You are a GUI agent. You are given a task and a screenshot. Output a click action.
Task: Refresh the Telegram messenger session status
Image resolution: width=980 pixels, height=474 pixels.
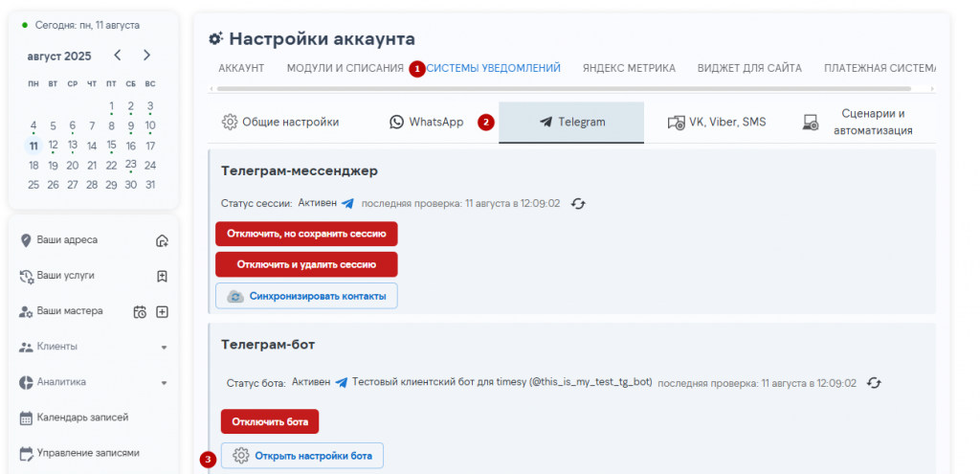point(578,203)
